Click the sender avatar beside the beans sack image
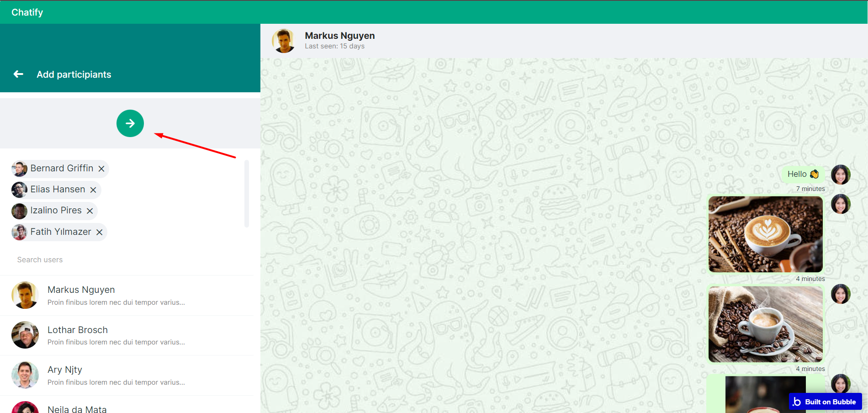The width and height of the screenshot is (868, 413). [841, 294]
